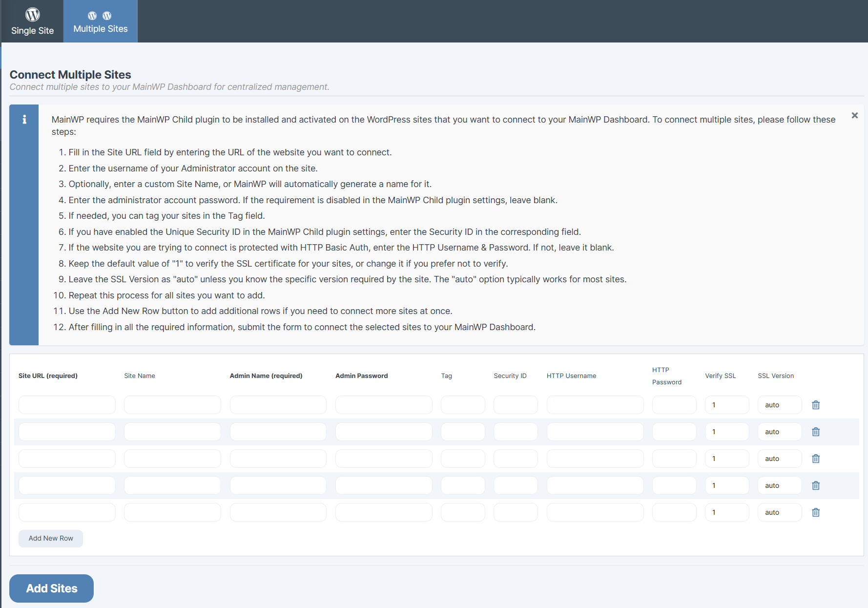Change SSL Version in the second row
The height and width of the screenshot is (608, 868).
click(779, 431)
